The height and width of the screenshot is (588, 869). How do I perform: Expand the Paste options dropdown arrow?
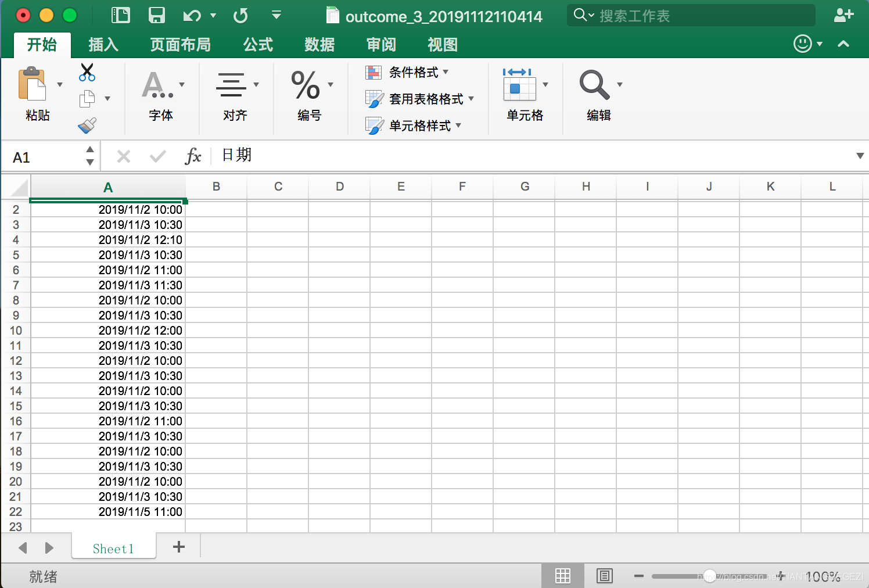[60, 85]
